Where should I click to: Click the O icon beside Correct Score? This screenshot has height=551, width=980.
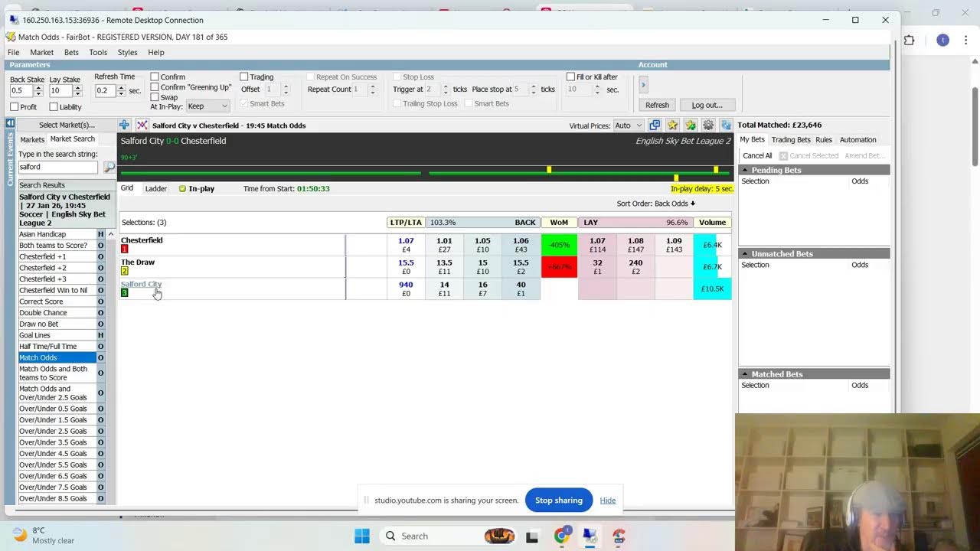(100, 302)
